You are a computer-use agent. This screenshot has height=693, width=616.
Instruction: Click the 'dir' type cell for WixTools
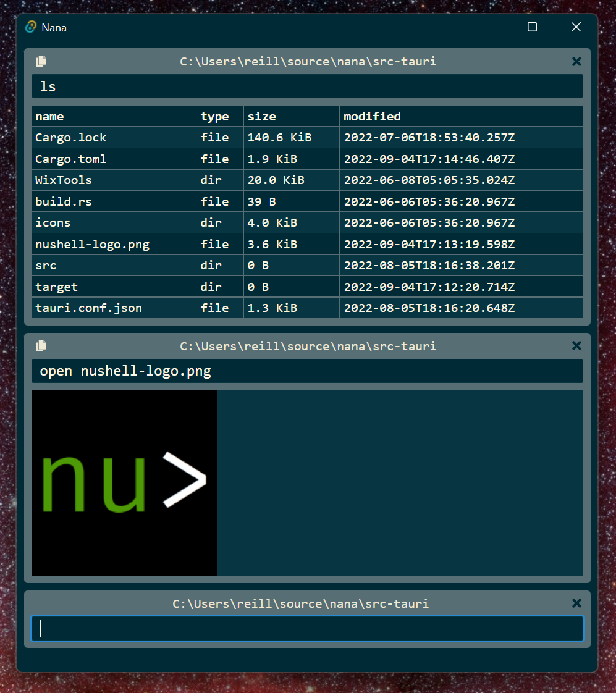coord(220,180)
